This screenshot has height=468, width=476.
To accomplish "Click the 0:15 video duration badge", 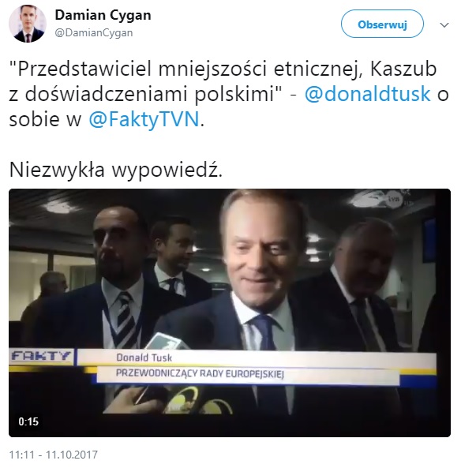I will point(28,421).
